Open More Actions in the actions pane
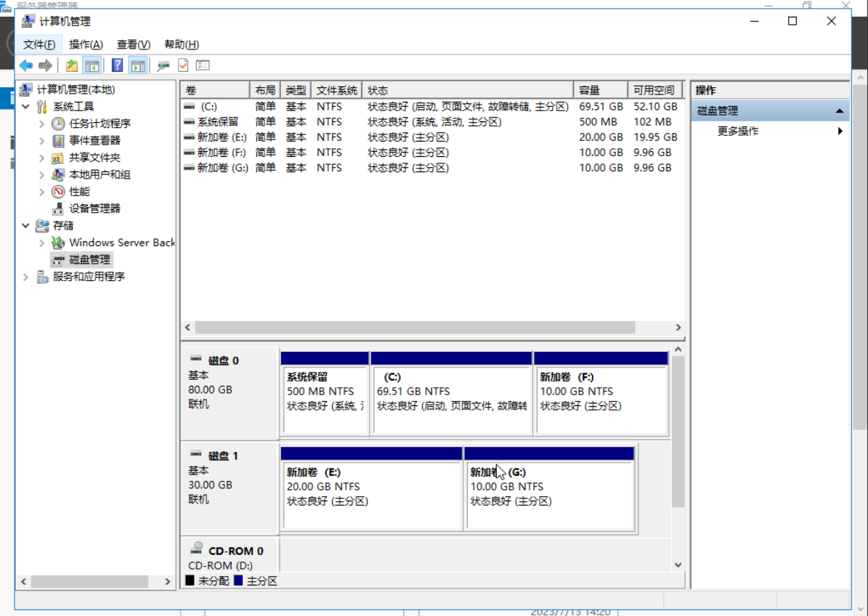 [737, 131]
